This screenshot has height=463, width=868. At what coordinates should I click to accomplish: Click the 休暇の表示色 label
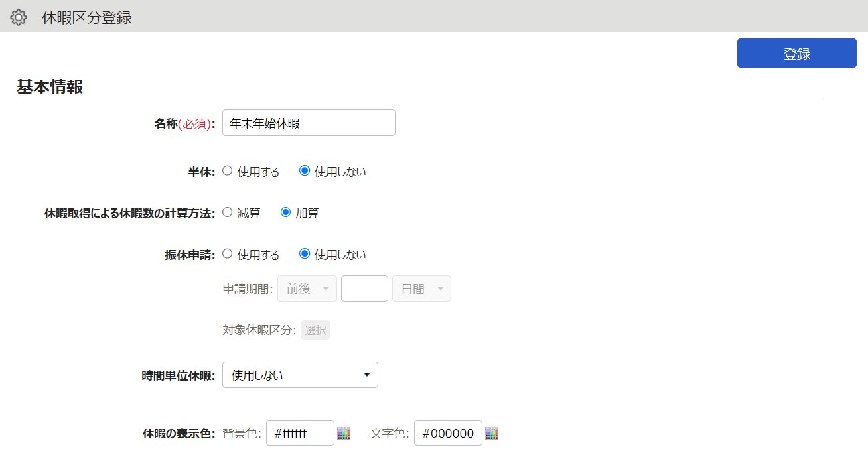point(179,434)
